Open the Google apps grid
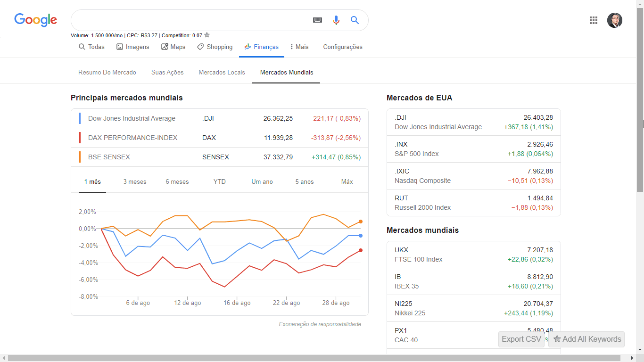This screenshot has width=644, height=362. (x=594, y=20)
